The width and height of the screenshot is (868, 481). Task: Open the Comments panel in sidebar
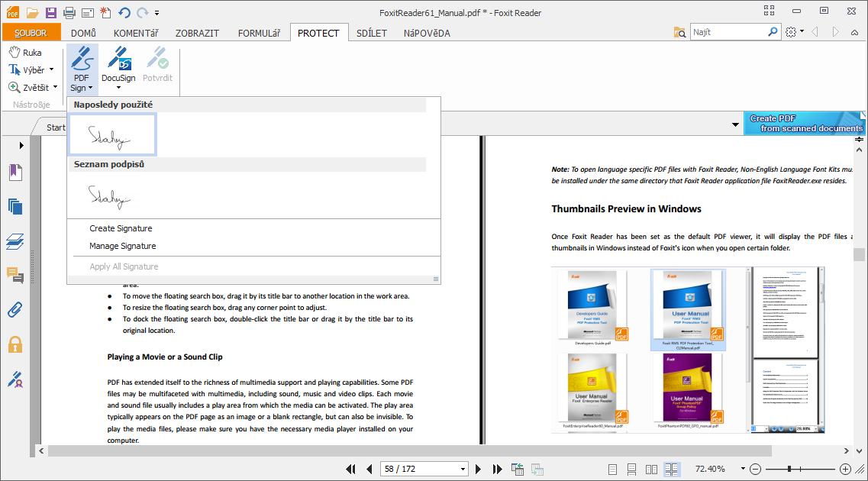pyautogui.click(x=15, y=275)
